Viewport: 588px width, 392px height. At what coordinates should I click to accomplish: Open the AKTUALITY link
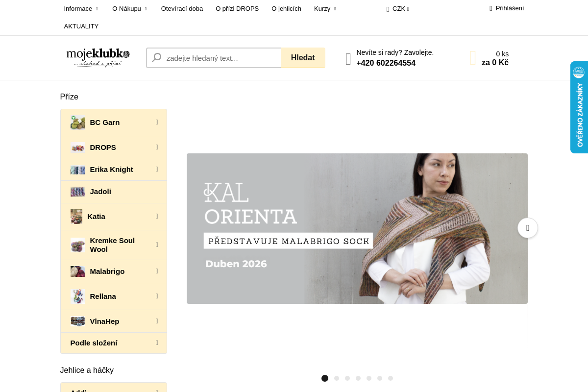pyautogui.click(x=81, y=26)
